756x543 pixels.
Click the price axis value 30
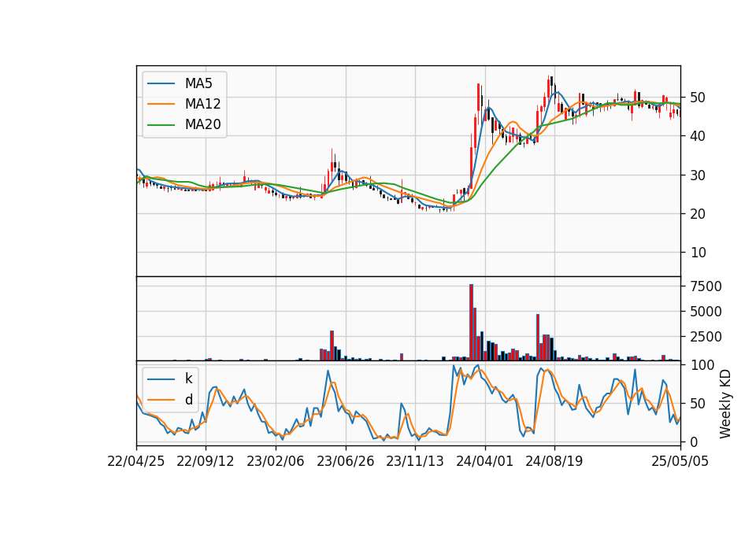(x=698, y=175)
